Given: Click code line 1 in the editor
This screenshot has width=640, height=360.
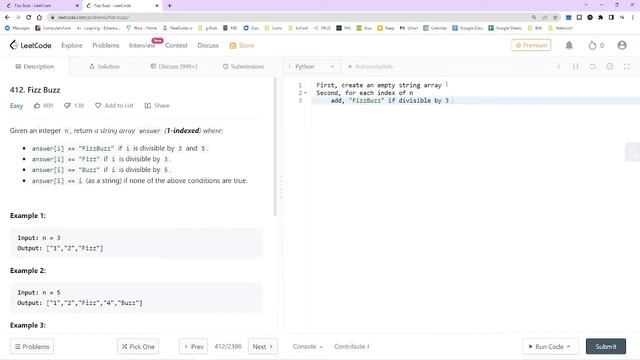Looking at the screenshot, I should click(382, 85).
